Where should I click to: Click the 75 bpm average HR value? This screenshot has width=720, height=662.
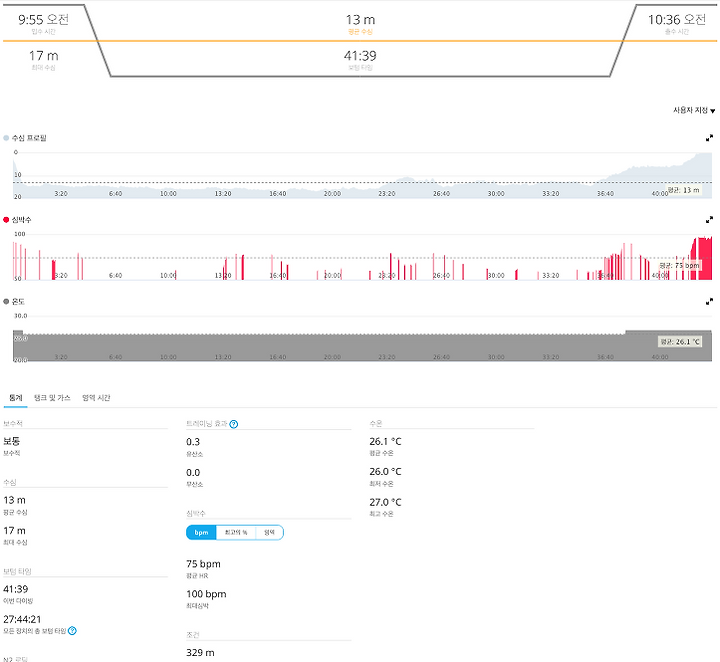[203, 564]
